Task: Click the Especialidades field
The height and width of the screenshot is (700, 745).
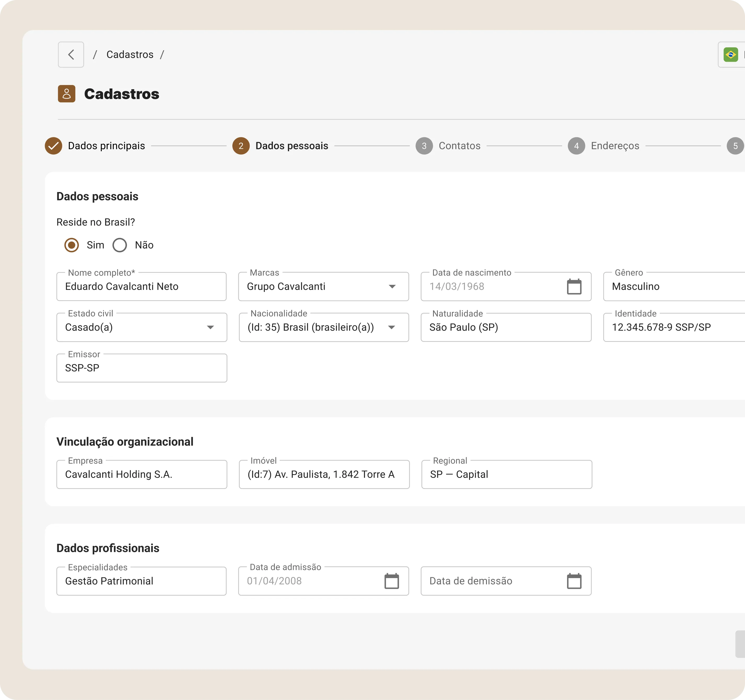Action: 141,581
